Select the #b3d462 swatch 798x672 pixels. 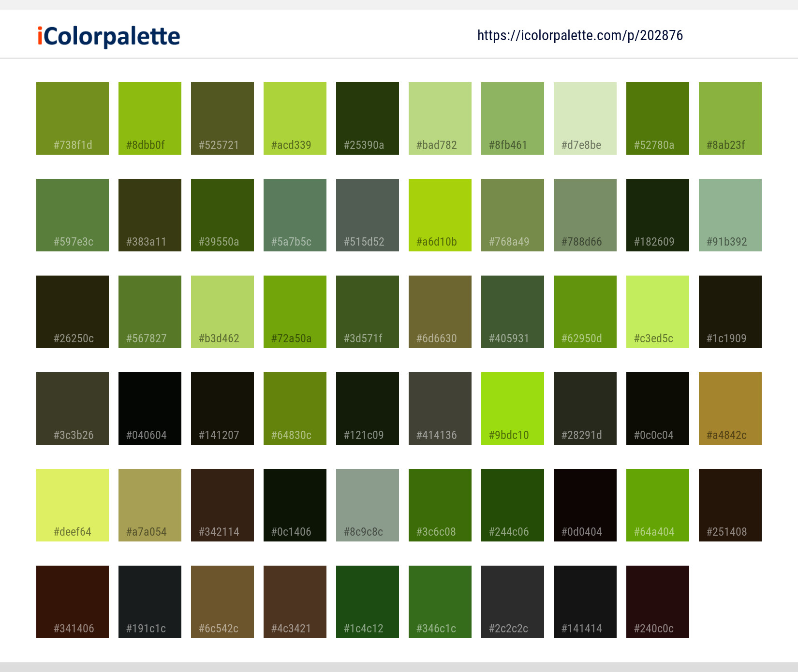pyautogui.click(x=222, y=312)
